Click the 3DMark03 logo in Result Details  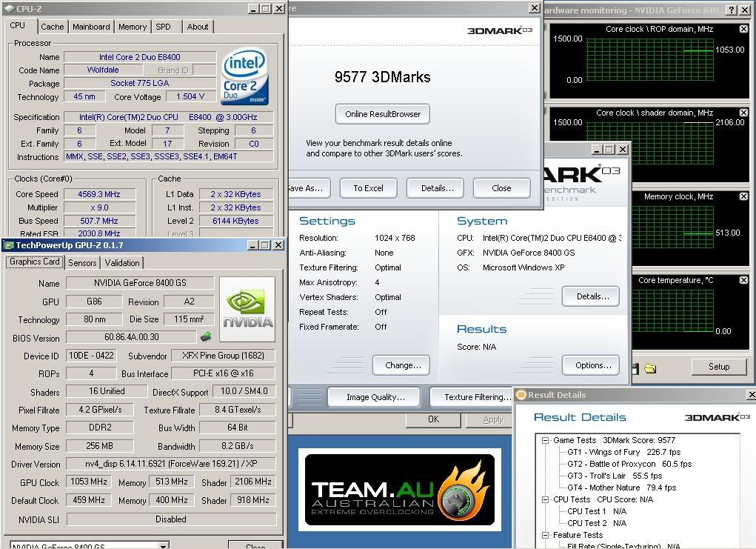pyautogui.click(x=717, y=417)
